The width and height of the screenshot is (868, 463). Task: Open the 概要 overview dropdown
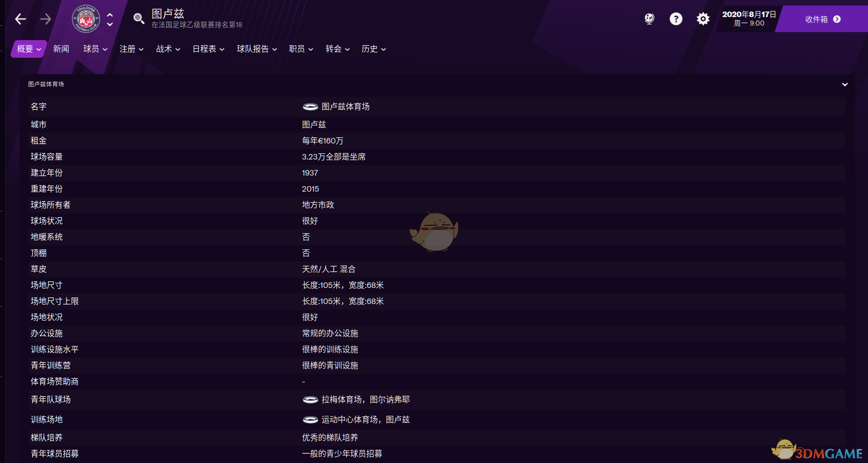pyautogui.click(x=29, y=49)
